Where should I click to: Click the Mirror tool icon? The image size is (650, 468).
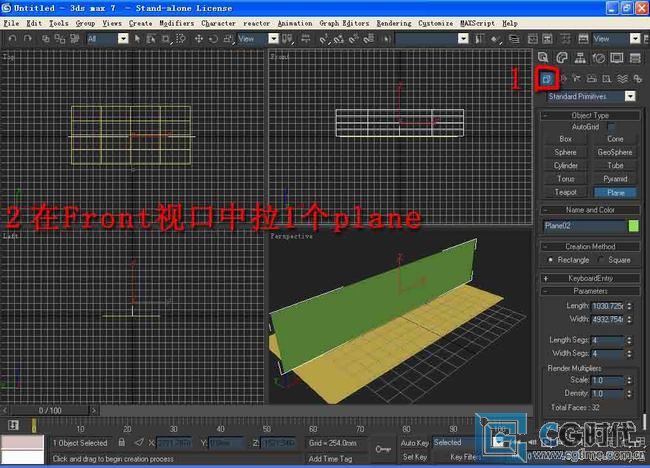click(x=480, y=39)
